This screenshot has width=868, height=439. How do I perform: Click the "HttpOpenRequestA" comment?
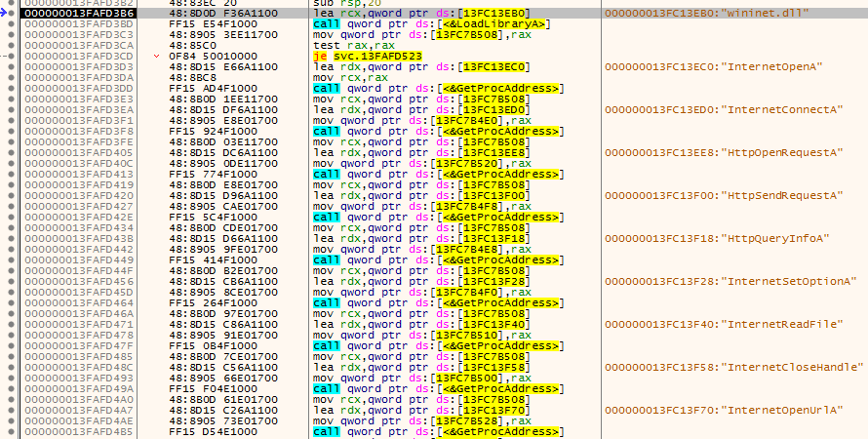point(724,152)
